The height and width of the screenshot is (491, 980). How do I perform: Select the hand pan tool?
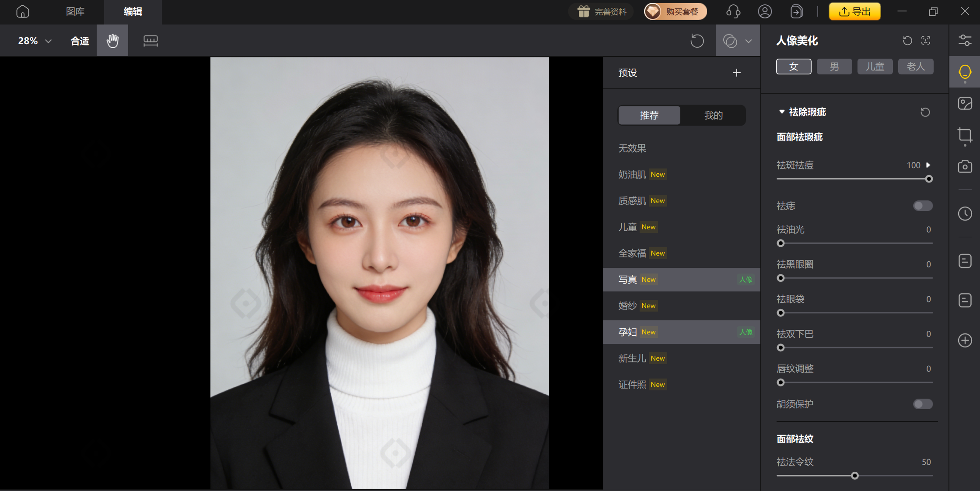[112, 41]
